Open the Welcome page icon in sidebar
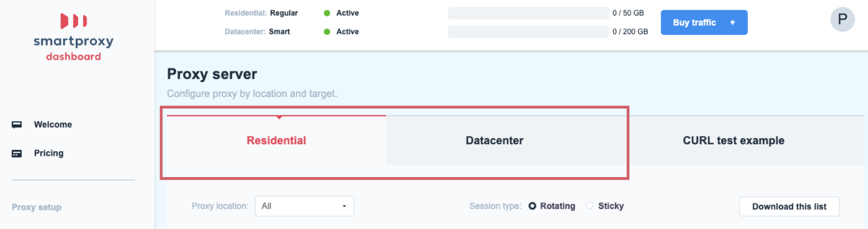 click(x=17, y=125)
